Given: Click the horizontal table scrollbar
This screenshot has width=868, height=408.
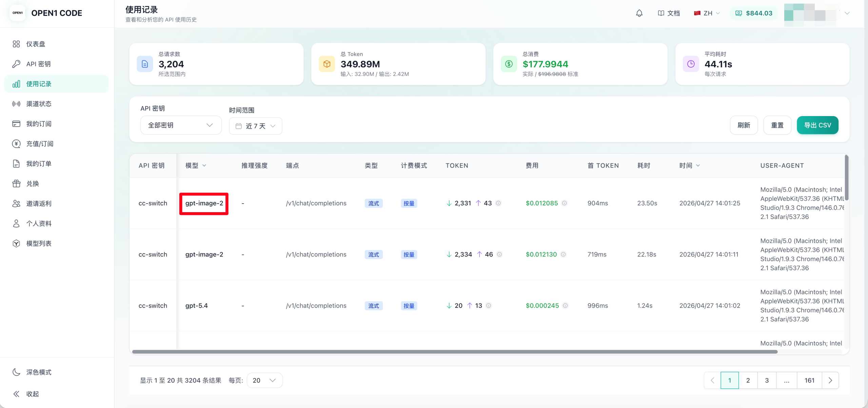Looking at the screenshot, I should pyautogui.click(x=454, y=352).
